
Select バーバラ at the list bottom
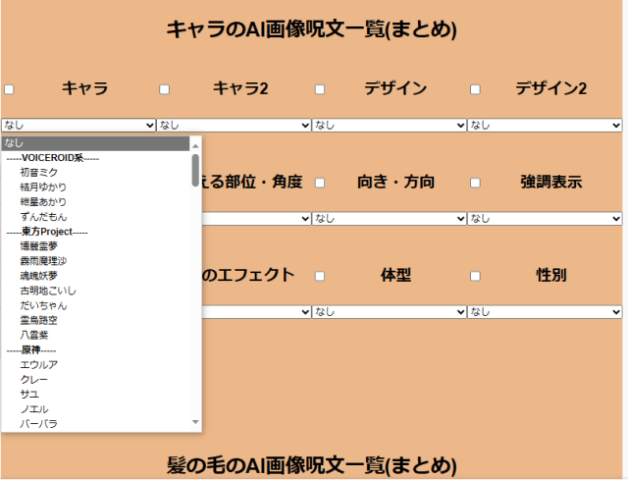(x=38, y=424)
